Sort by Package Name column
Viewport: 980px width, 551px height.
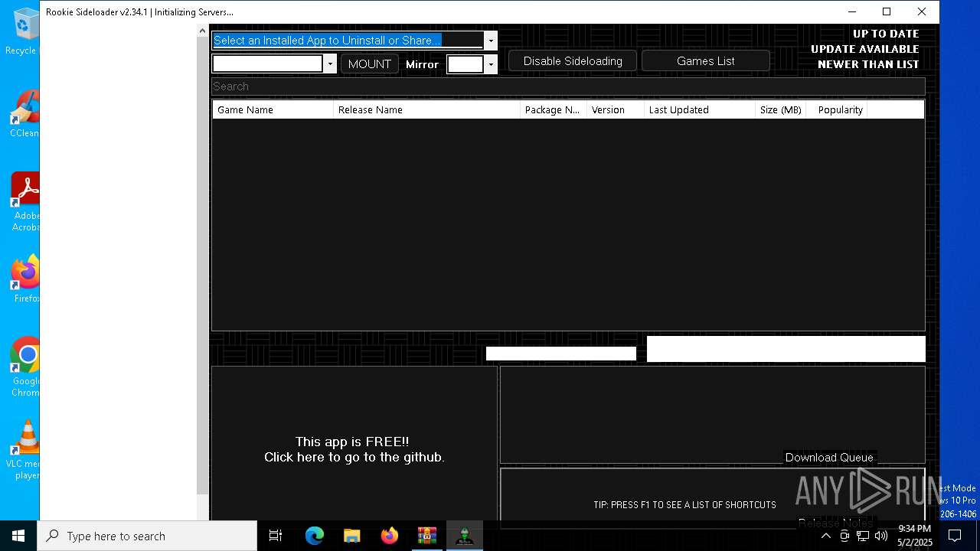pos(554,109)
